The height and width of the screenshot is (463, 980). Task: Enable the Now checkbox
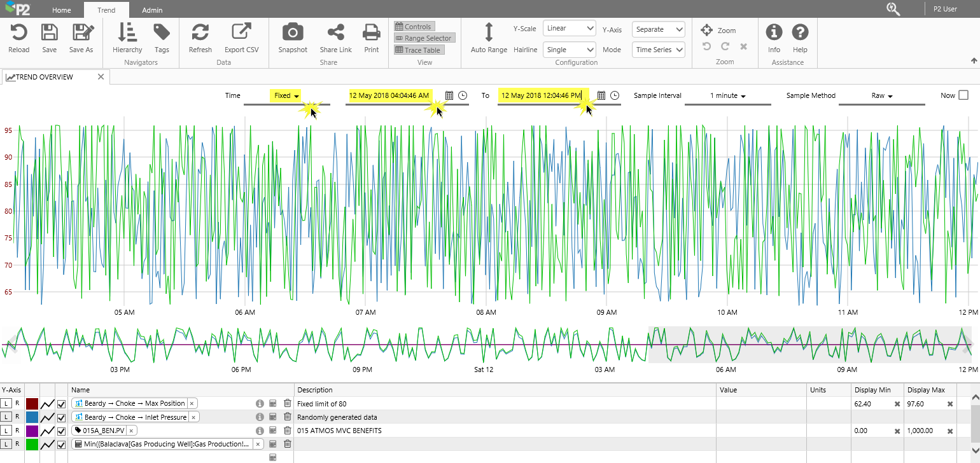tap(963, 95)
